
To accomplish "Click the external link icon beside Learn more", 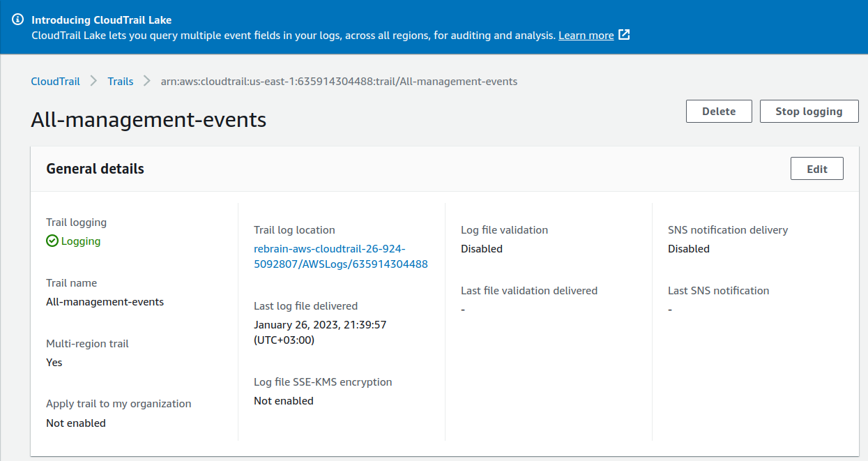I will tap(625, 35).
